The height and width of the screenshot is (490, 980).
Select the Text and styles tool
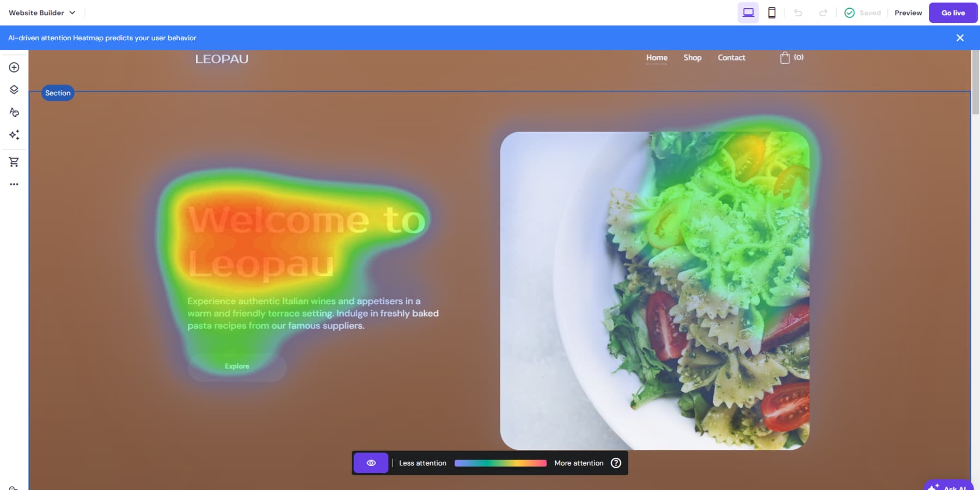pyautogui.click(x=14, y=113)
